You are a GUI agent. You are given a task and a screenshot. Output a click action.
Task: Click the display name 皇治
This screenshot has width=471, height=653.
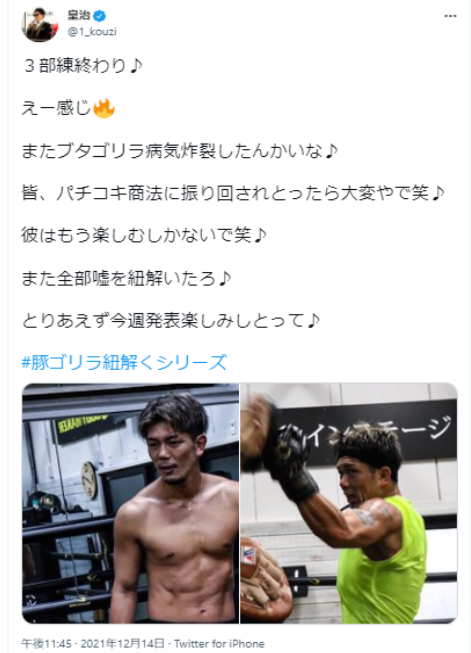[79, 15]
